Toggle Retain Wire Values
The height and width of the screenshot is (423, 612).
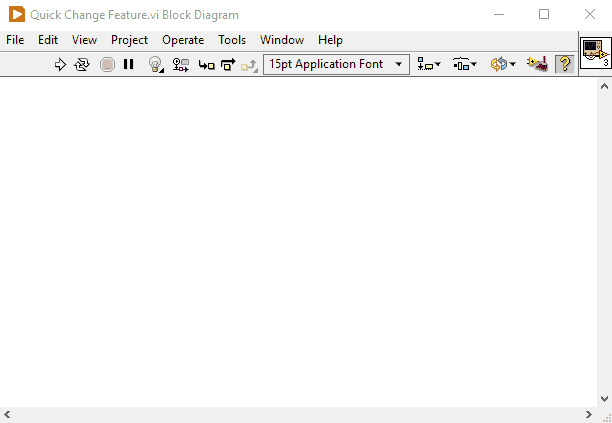pyautogui.click(x=181, y=64)
